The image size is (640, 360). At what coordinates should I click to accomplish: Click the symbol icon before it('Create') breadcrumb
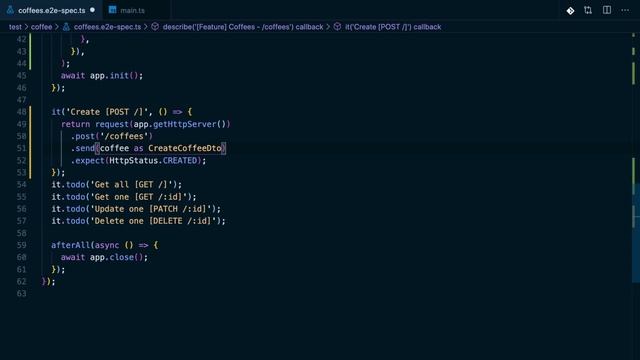click(337, 27)
